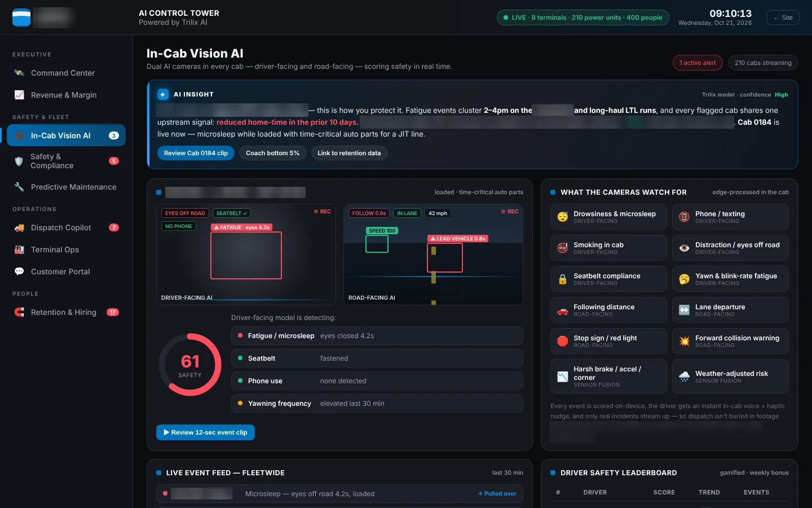Click the Pulled over link

pos(497,494)
